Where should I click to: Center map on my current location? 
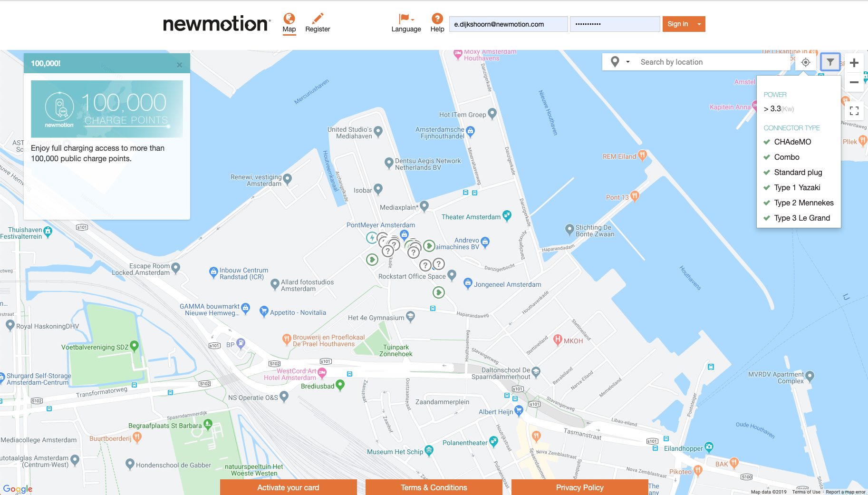coord(806,62)
